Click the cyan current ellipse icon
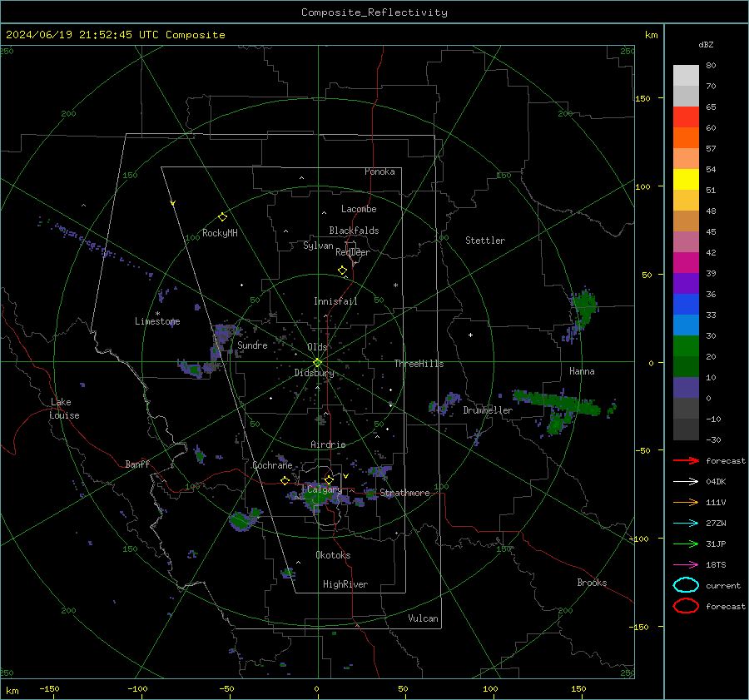This screenshot has height=700, width=749. click(x=686, y=585)
